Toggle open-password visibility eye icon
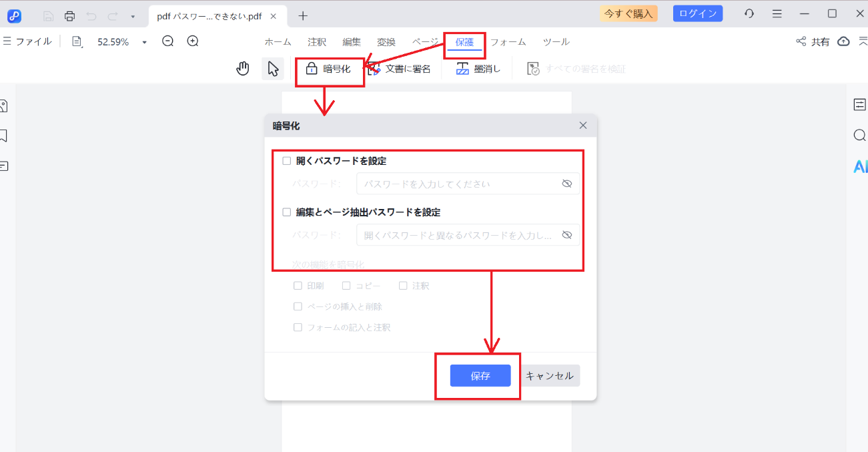Screen dimensions: 868x452 point(566,183)
